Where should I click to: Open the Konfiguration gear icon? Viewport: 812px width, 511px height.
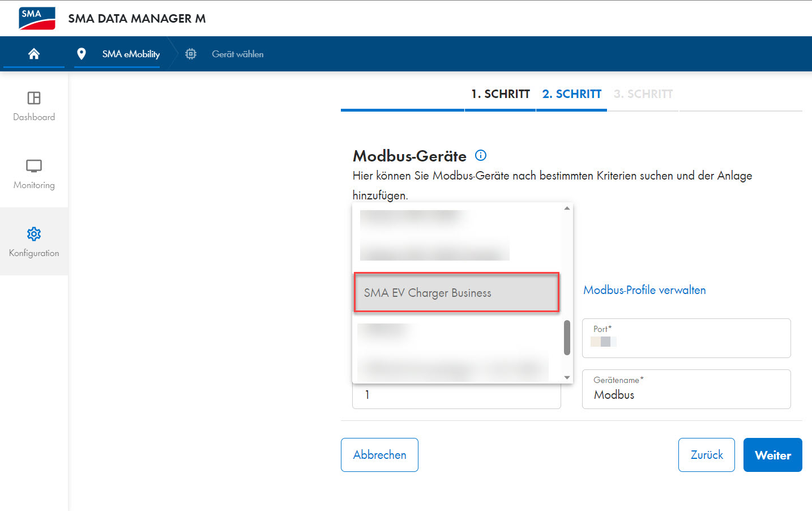point(34,233)
